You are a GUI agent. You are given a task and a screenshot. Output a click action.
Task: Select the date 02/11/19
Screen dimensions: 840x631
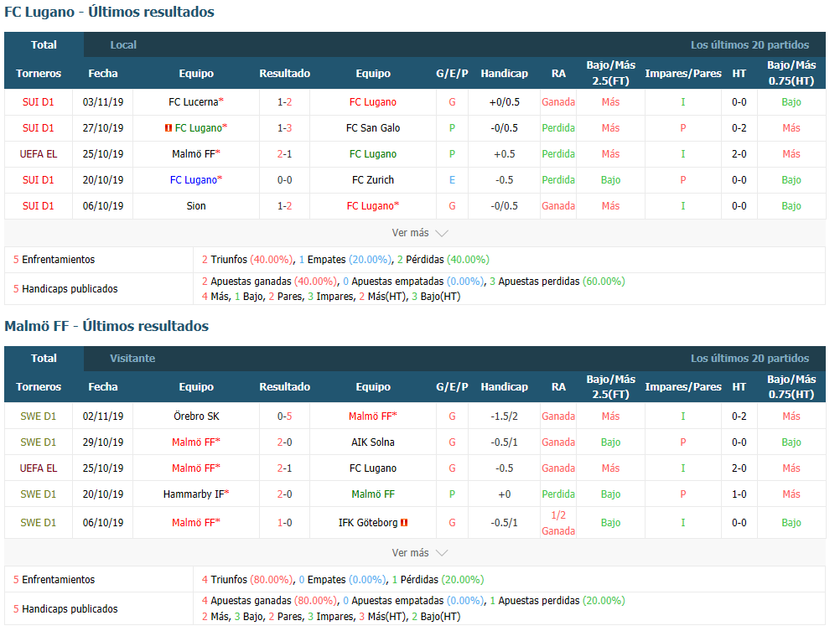[x=103, y=416]
